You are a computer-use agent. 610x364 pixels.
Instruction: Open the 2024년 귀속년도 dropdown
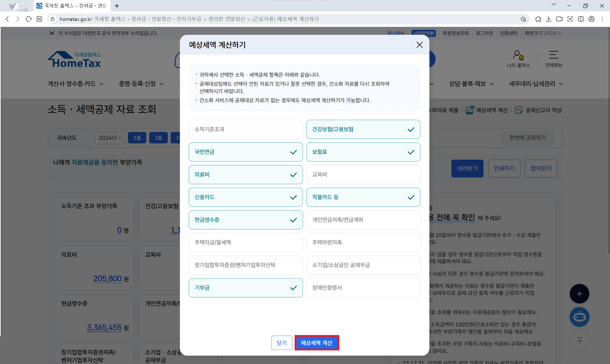click(109, 138)
